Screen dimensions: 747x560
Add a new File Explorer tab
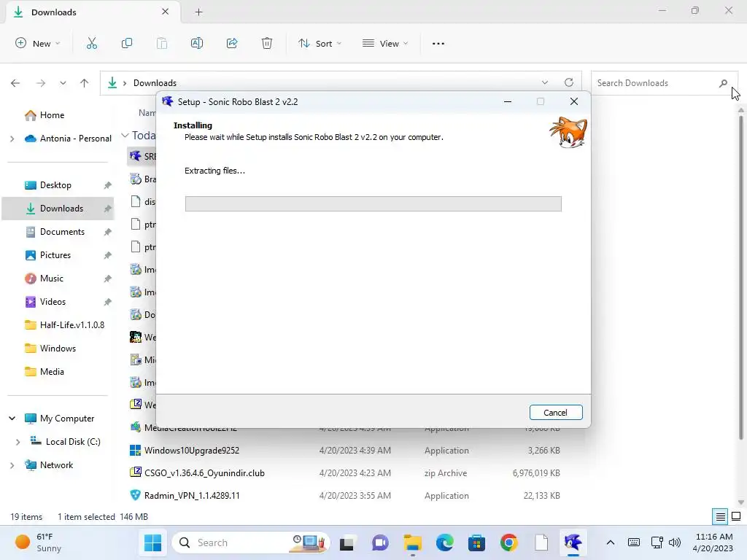pyautogui.click(x=198, y=12)
